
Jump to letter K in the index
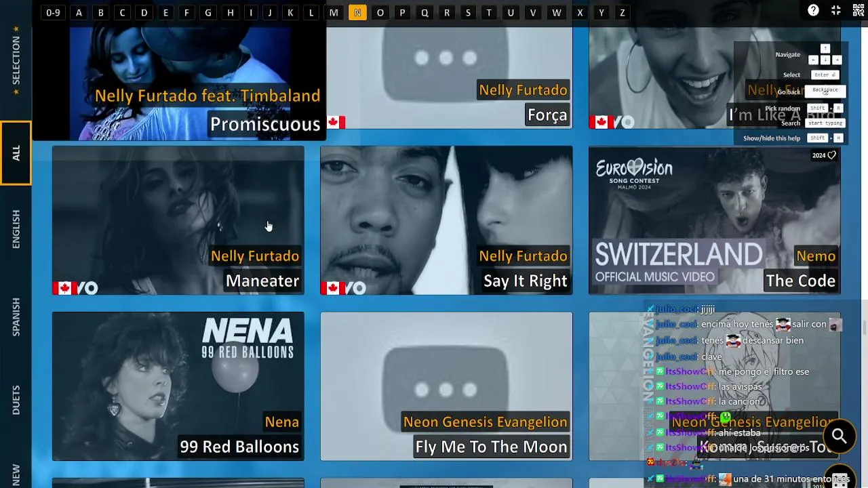(x=290, y=13)
